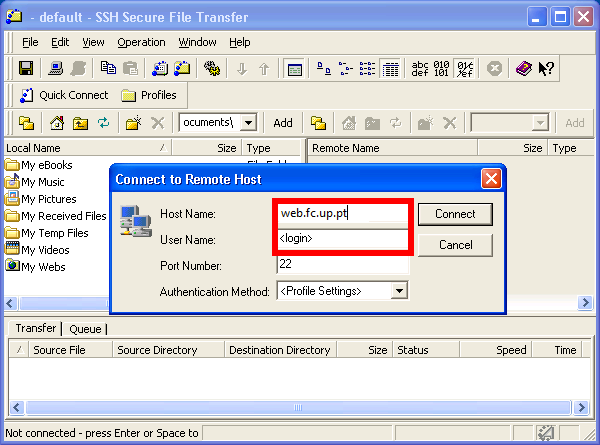600x445 pixels.
Task: Go up one local folder level
Action: (x=80, y=123)
